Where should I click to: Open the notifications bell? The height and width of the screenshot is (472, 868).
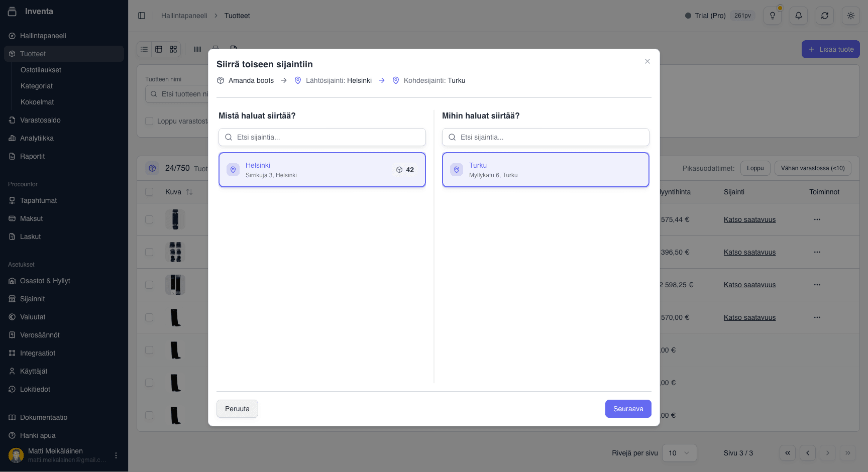[x=799, y=16]
